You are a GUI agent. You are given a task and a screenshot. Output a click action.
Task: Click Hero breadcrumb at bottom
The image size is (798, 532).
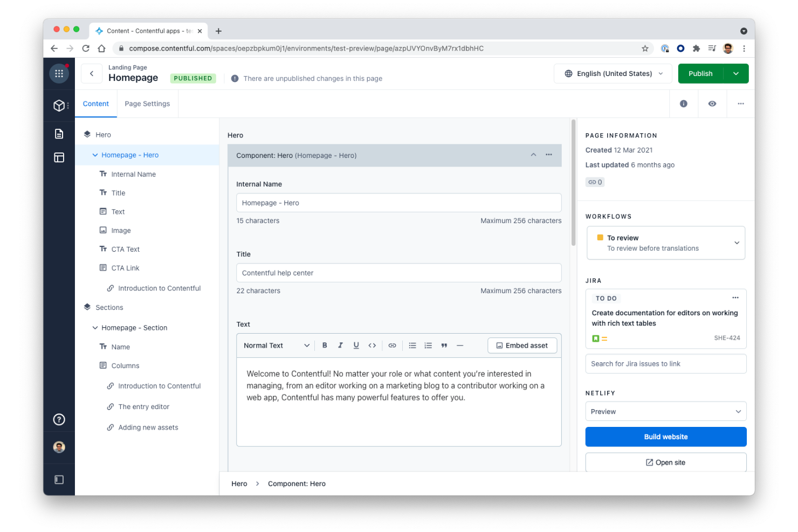(239, 483)
